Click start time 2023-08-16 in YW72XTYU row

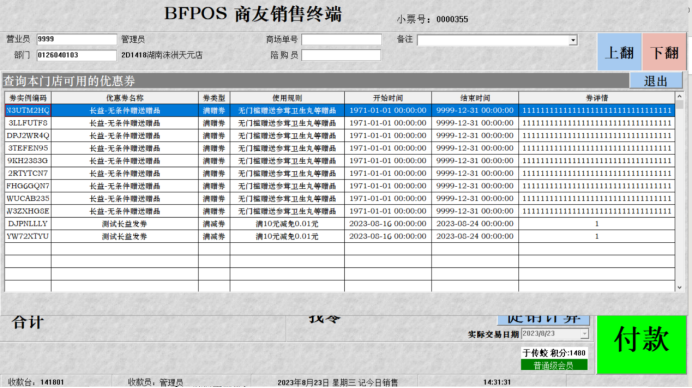[388, 236]
